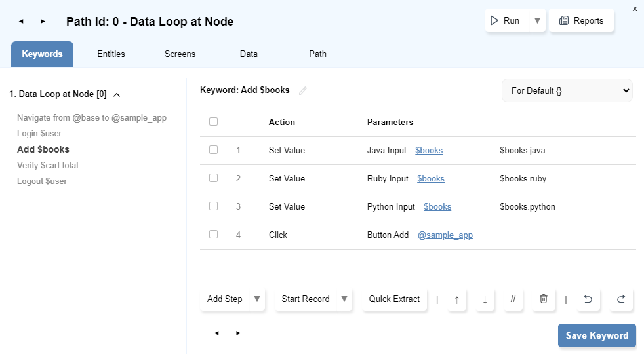
Task: Open the Screens tab
Action: click(x=180, y=54)
